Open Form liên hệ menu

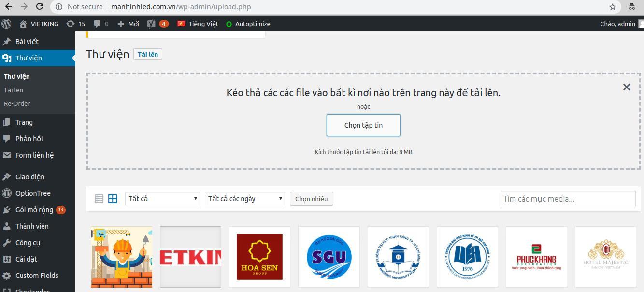point(38,155)
